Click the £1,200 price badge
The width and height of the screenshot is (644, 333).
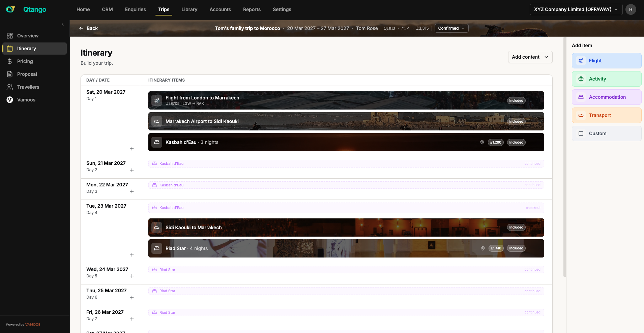pyautogui.click(x=496, y=142)
